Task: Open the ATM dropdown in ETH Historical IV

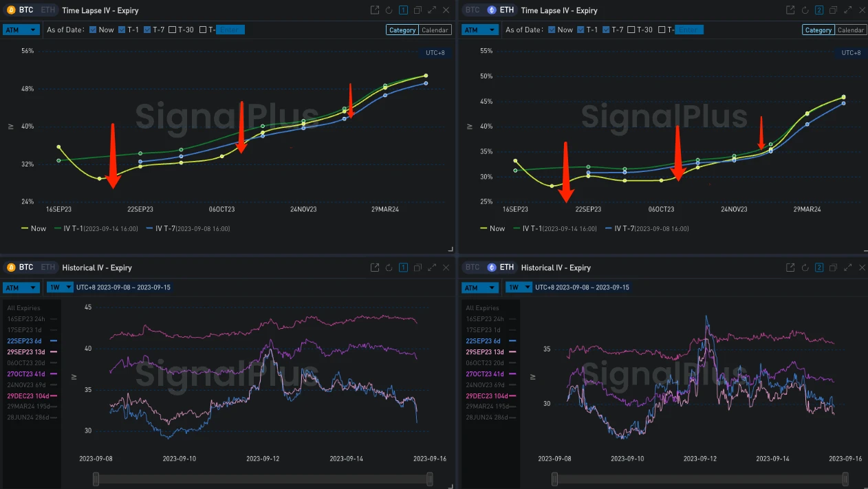Action: (480, 287)
